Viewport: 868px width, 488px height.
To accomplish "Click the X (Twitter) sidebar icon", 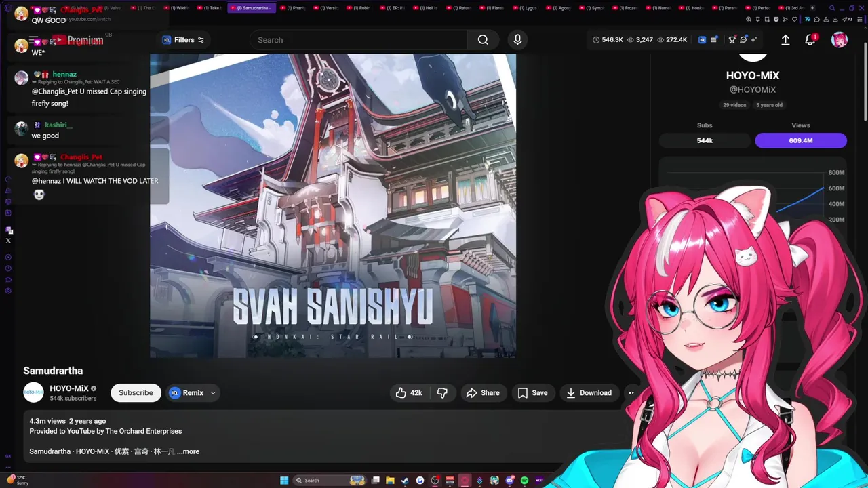I will tap(8, 241).
